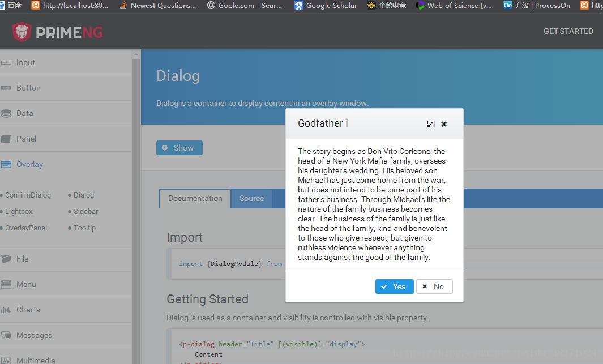Viewport: 603px width, 364px height.
Task: Expand the Button category
Action: pos(66,88)
